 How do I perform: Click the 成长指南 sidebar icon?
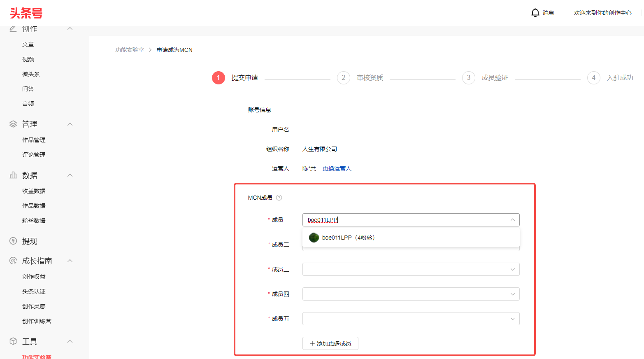pyautogui.click(x=13, y=261)
